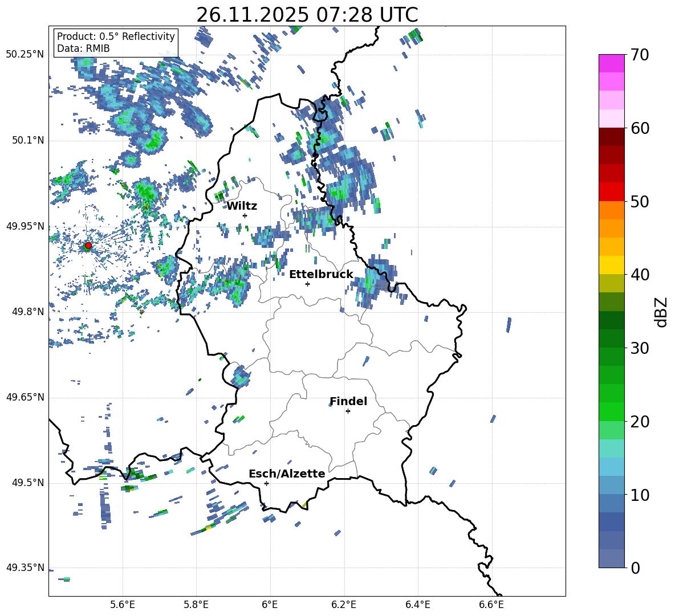The height and width of the screenshot is (616, 675).
Task: Click the 6°E longitude label
Action: [270, 605]
